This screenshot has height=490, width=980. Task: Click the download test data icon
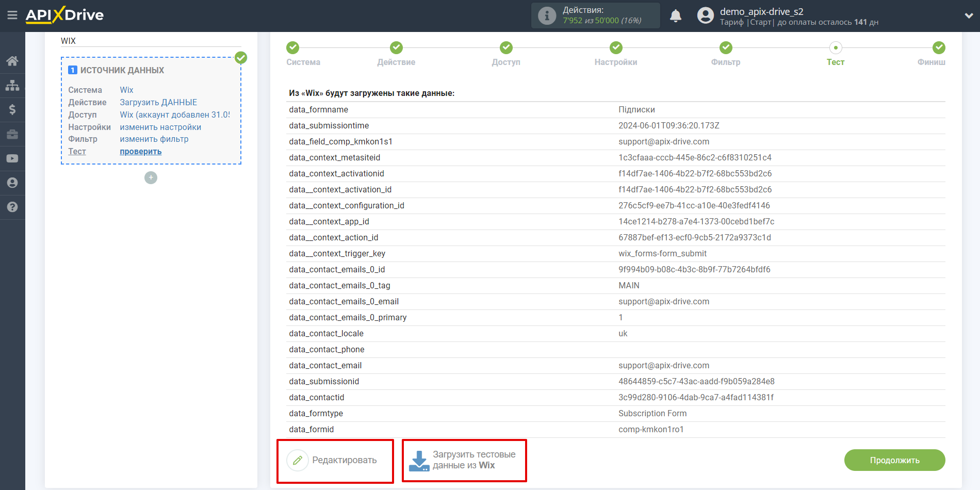tap(419, 461)
